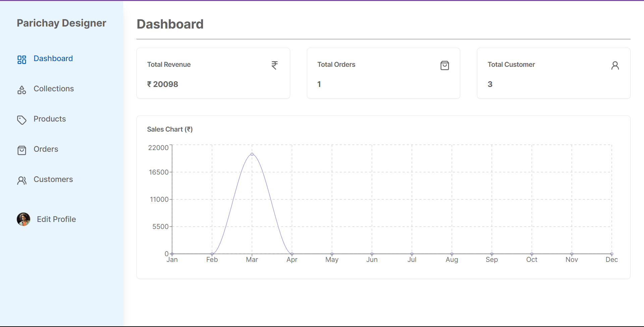Go to the Collections page
Image resolution: width=644 pixels, height=327 pixels.
(x=54, y=89)
